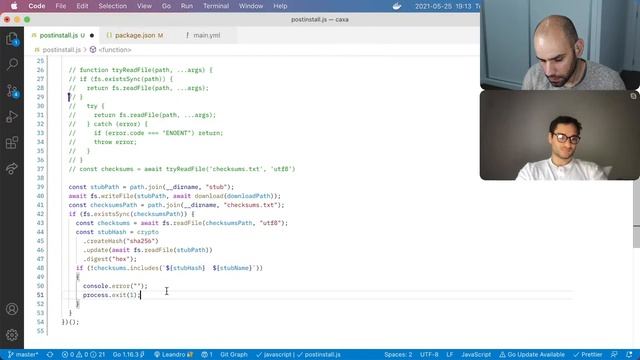Click the unsaved dot on postinstall.js tab
Screen dimensions: 640x360
92,36
